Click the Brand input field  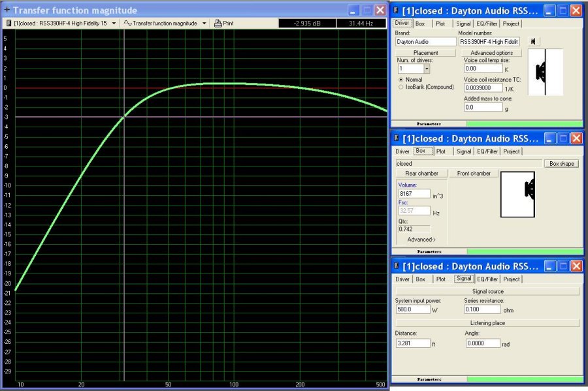(x=425, y=42)
